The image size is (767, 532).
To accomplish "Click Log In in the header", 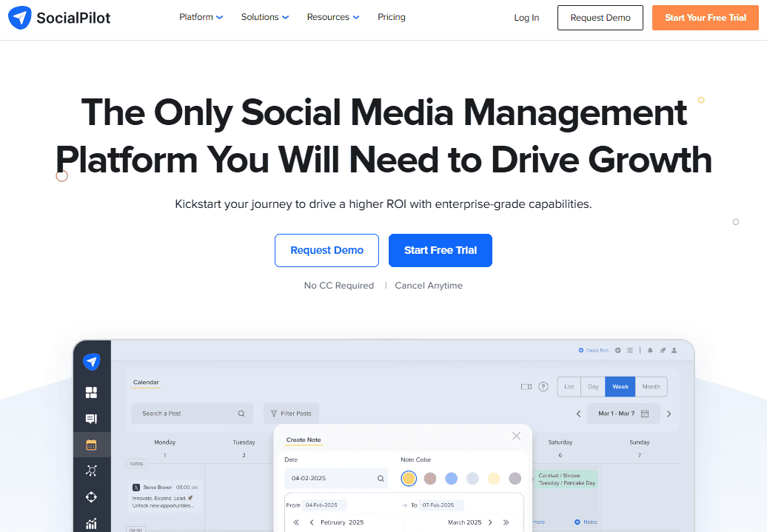I will pos(526,18).
